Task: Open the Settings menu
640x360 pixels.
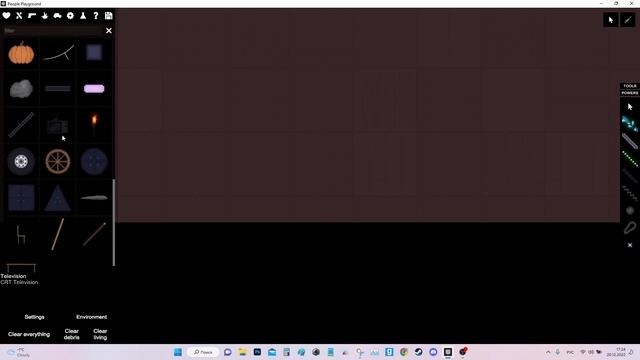Action: pos(34,317)
